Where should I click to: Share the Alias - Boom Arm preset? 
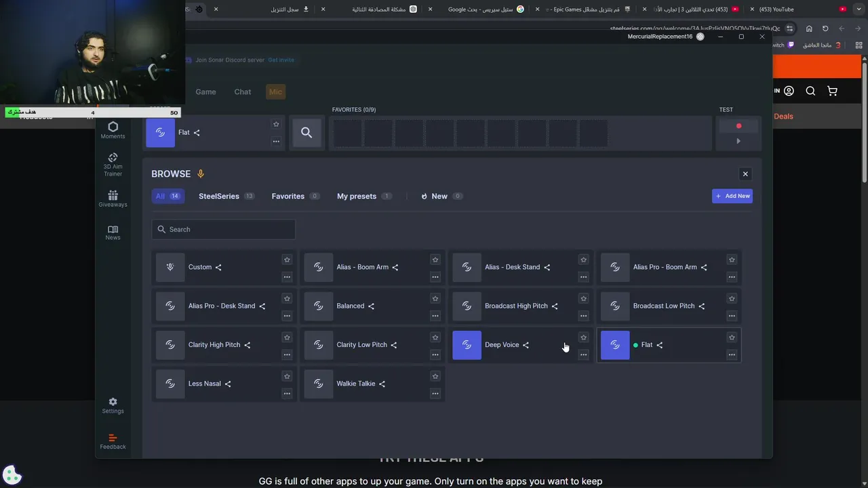(x=395, y=267)
